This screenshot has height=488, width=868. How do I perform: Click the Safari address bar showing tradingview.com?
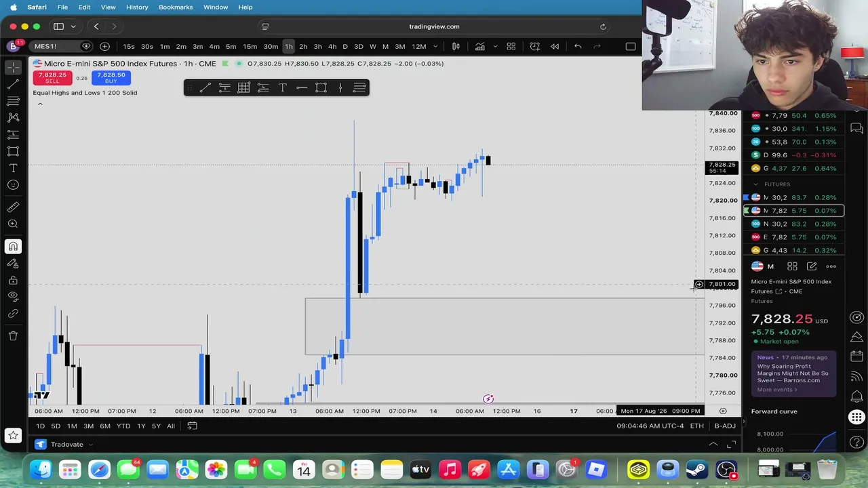click(x=434, y=26)
